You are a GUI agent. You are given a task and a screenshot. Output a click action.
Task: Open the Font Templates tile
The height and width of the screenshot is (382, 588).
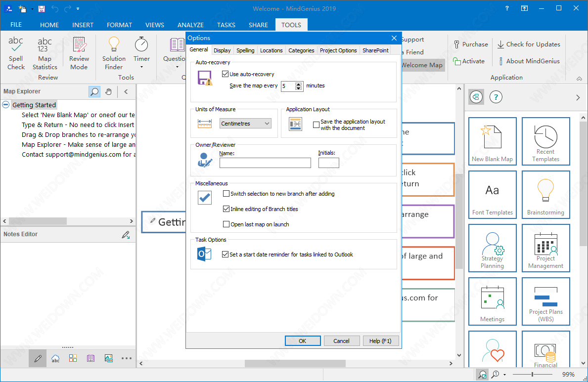click(493, 195)
